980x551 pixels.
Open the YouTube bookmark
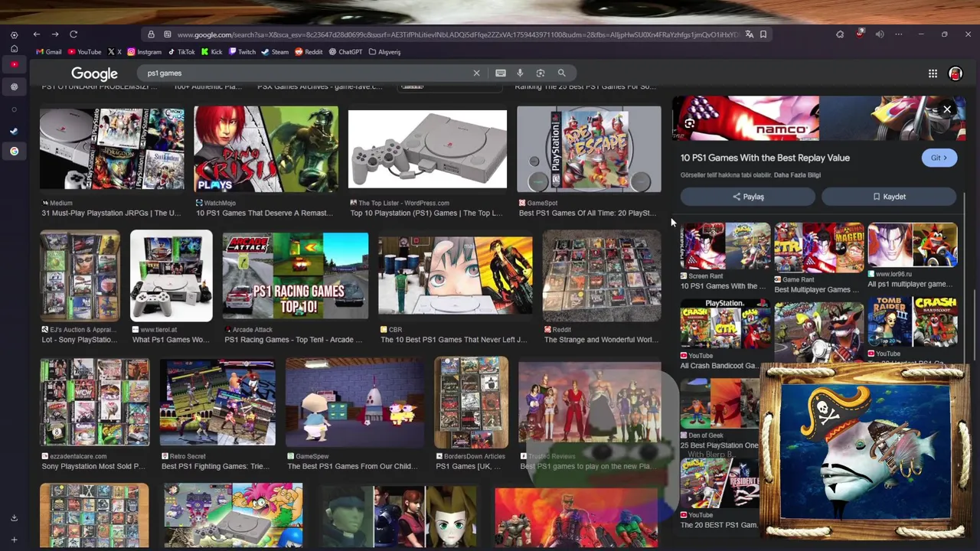coord(84,52)
